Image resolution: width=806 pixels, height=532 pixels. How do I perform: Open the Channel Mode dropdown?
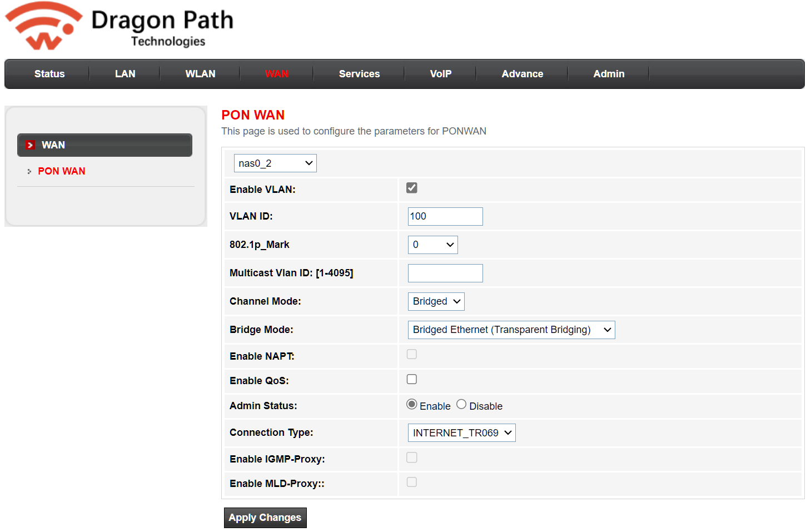coord(436,301)
